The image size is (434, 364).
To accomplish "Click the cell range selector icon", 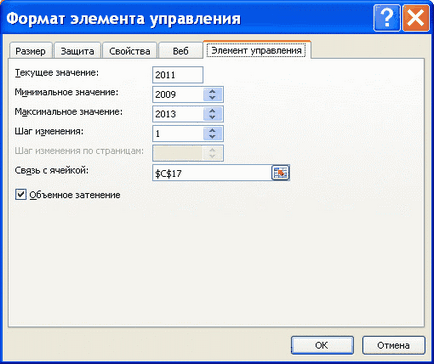I will point(280,173).
